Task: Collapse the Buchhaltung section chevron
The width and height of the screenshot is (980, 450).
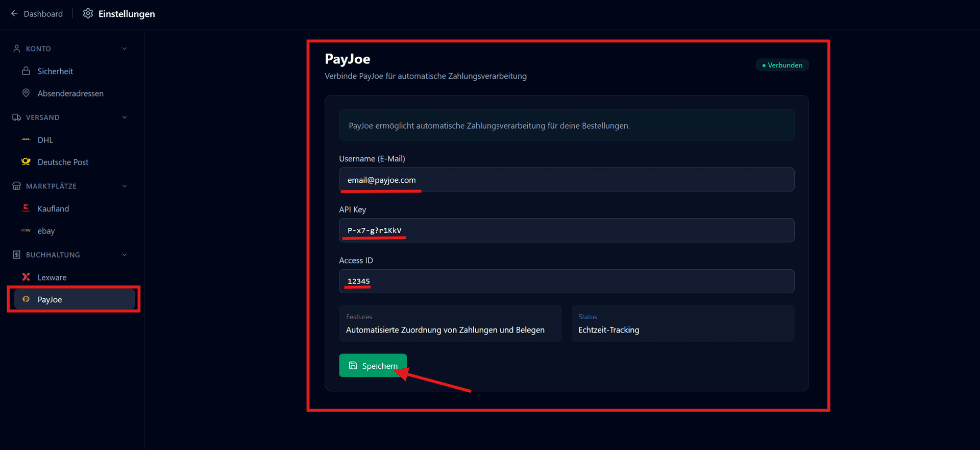Action: coord(125,255)
